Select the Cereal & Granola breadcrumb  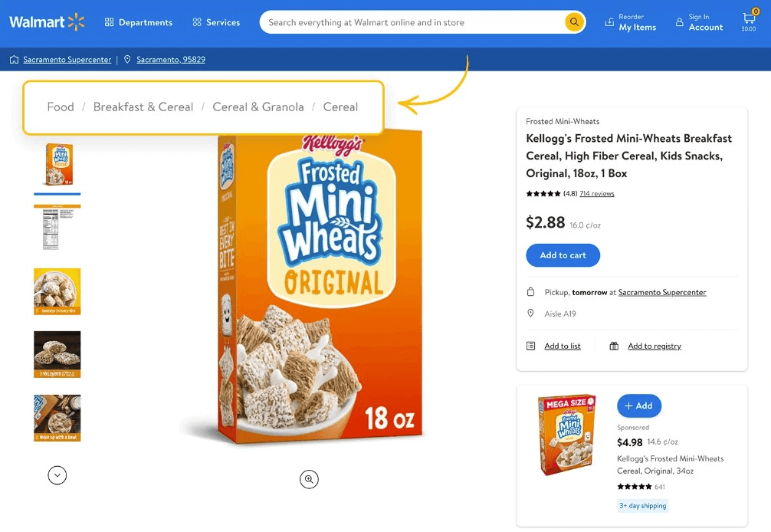(x=258, y=107)
